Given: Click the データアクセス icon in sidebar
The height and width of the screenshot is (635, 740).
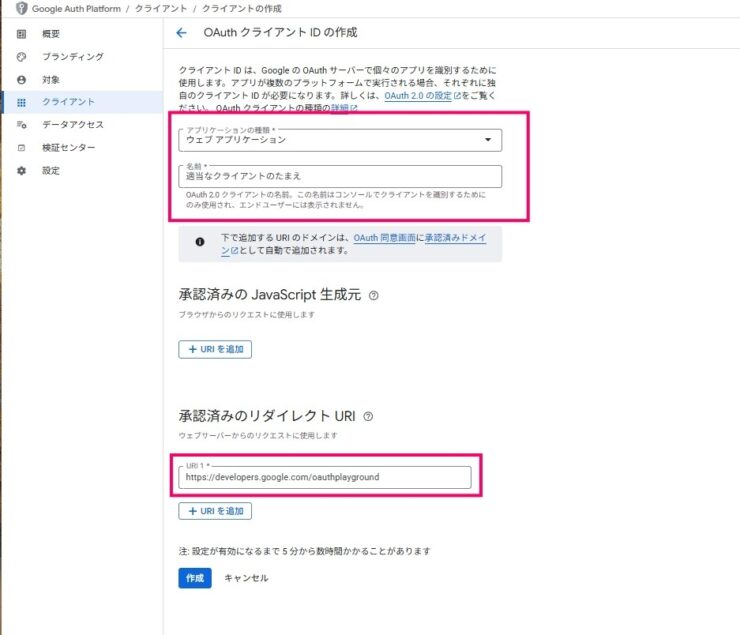Looking at the screenshot, I should pyautogui.click(x=21, y=125).
